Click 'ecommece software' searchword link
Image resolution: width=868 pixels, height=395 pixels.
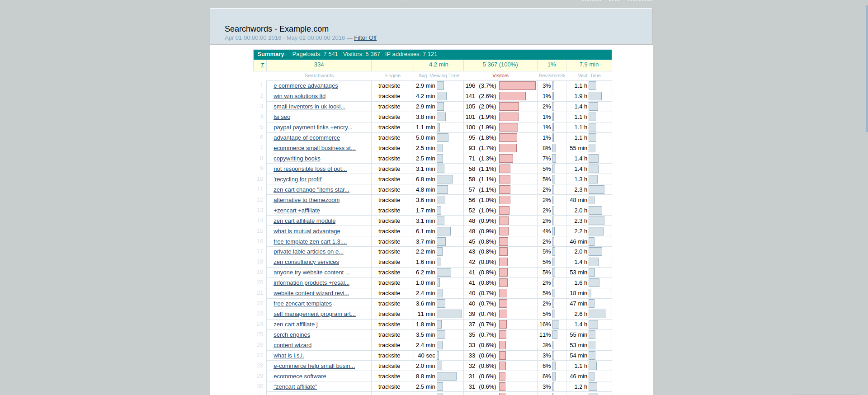[x=300, y=376]
